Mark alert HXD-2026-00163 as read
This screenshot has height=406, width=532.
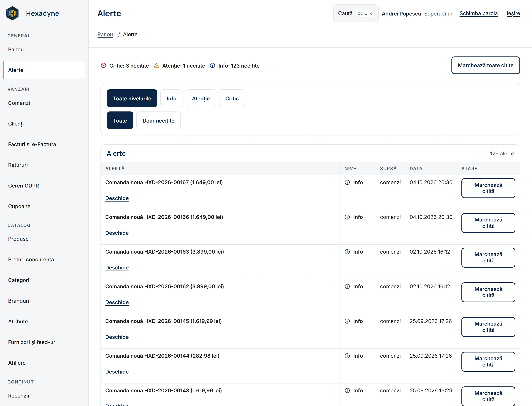tap(488, 258)
